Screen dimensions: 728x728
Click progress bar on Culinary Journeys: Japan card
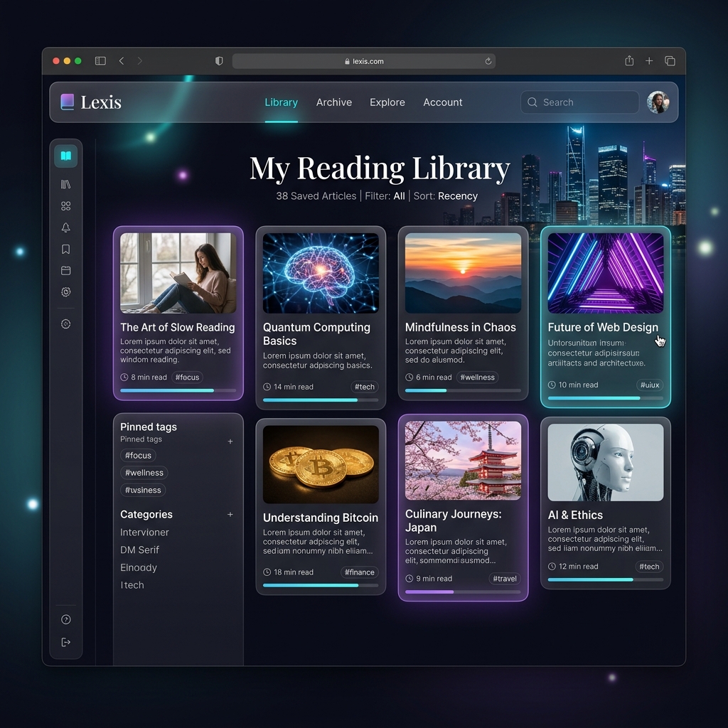pyautogui.click(x=463, y=592)
